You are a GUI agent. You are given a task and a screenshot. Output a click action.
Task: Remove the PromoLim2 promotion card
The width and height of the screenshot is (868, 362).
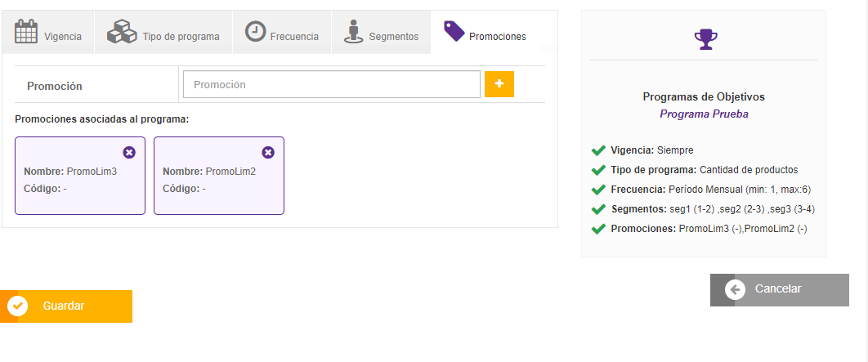coord(268,153)
